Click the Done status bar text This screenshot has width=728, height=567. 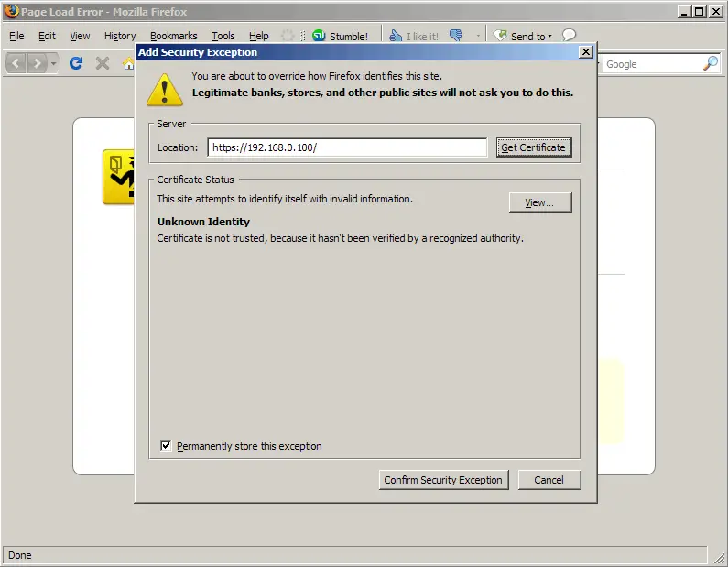[19, 555]
